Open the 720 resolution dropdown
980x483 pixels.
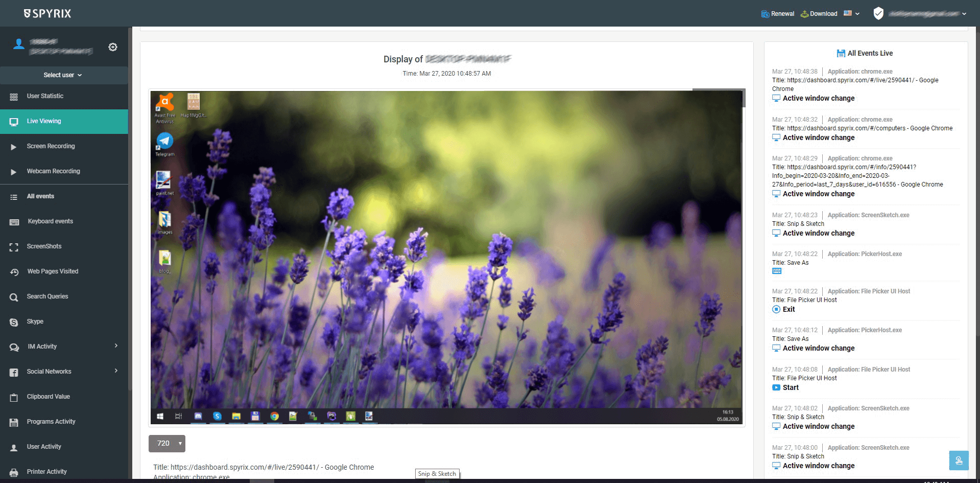coord(167,443)
